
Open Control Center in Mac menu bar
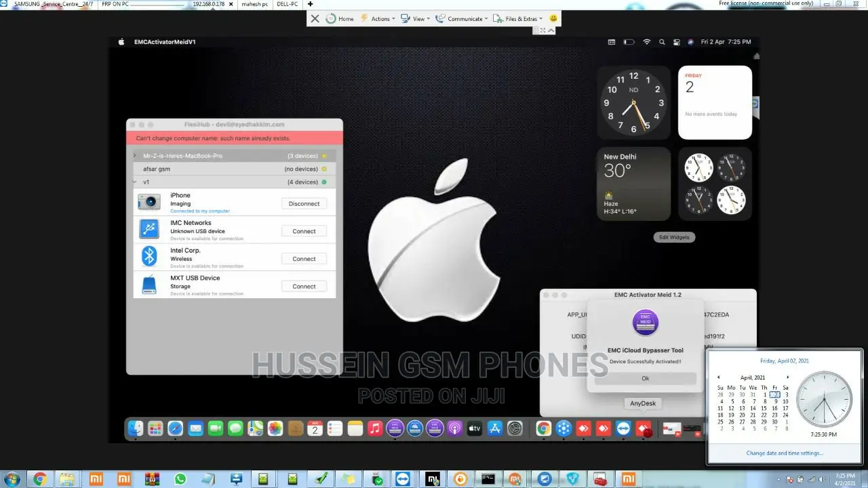point(676,42)
